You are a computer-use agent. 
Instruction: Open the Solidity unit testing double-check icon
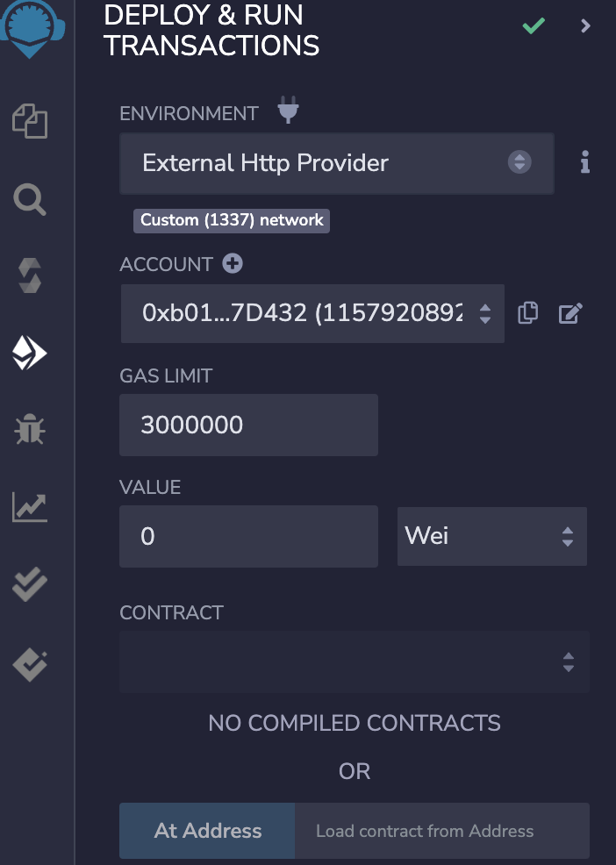point(30,585)
